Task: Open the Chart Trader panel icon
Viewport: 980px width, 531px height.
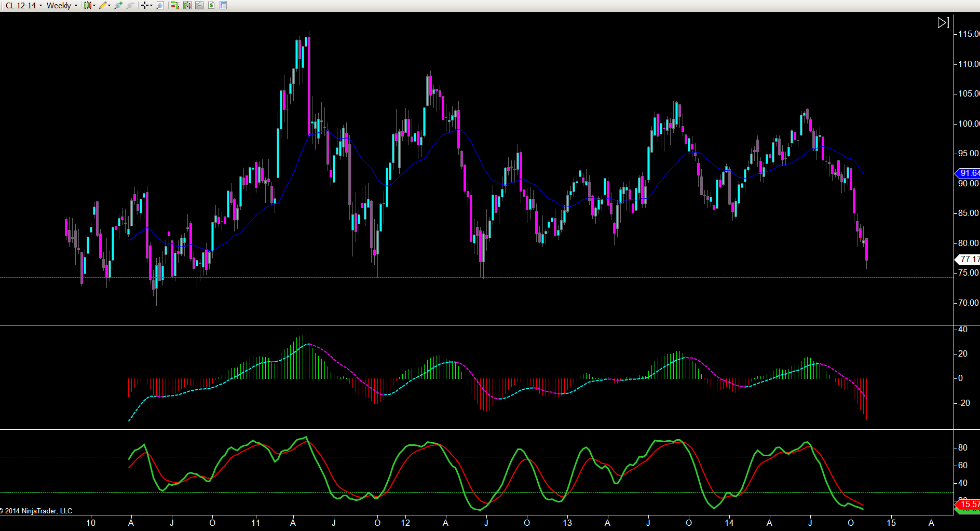Action: pos(175,5)
